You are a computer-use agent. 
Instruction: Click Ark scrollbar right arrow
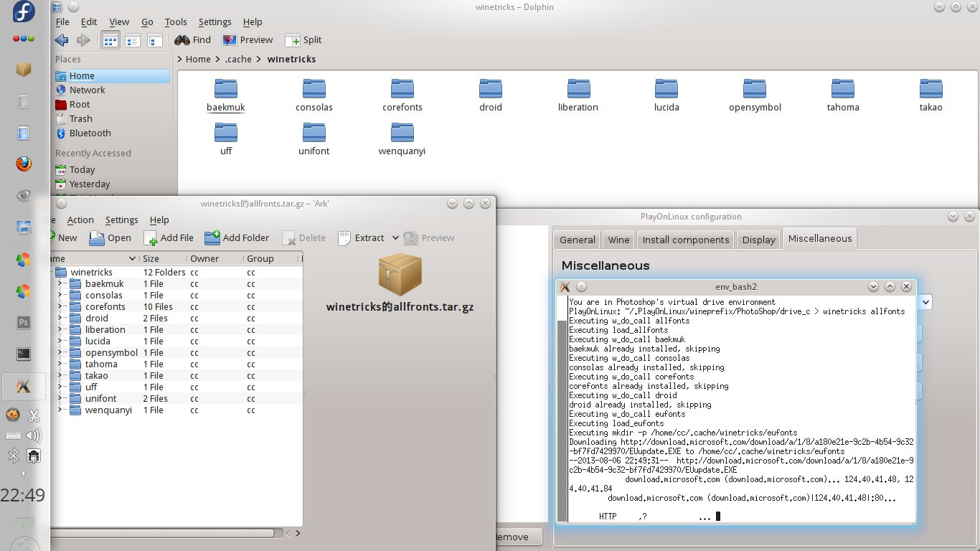[298, 533]
